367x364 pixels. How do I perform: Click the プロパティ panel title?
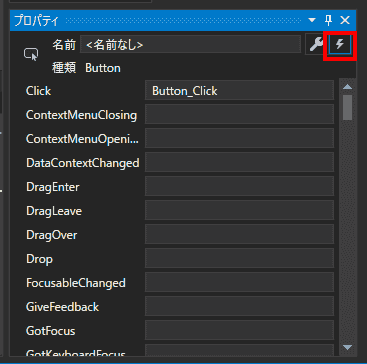tap(37, 21)
